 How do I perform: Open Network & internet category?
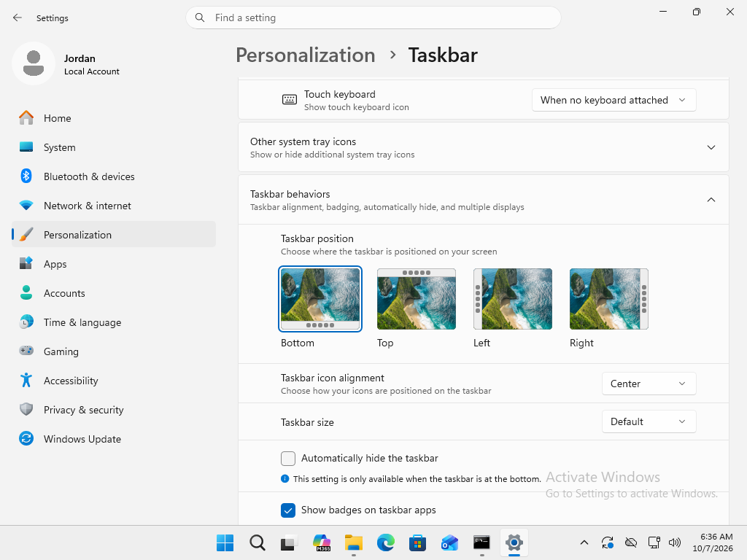tap(114, 206)
